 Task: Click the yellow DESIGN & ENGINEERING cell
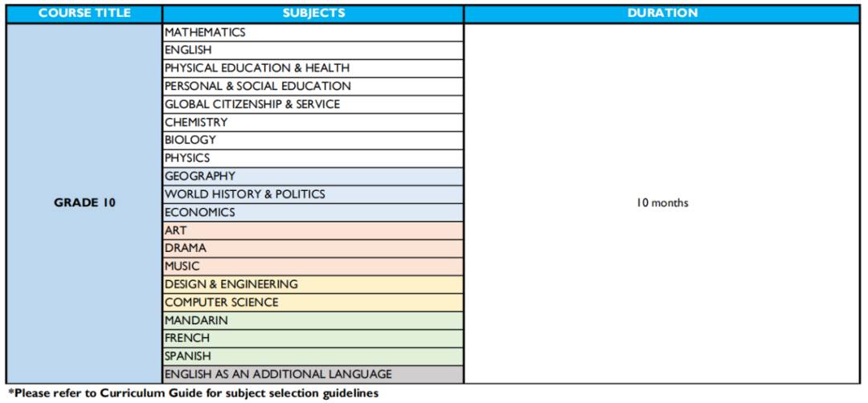tap(313, 284)
